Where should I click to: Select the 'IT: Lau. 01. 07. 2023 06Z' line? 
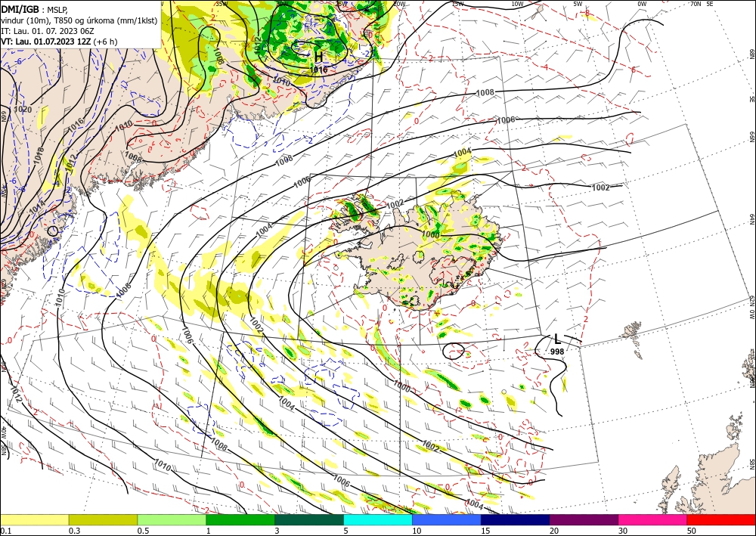pos(47,31)
